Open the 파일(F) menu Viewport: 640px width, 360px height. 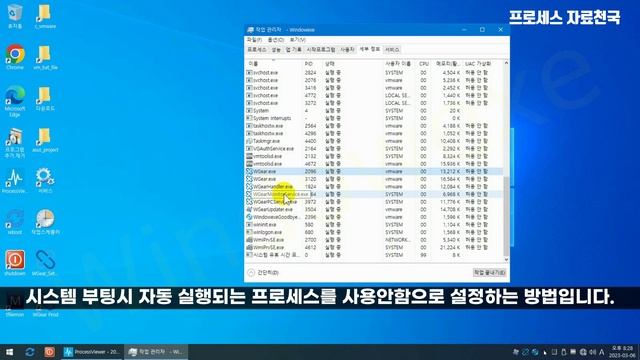pyautogui.click(x=254, y=40)
